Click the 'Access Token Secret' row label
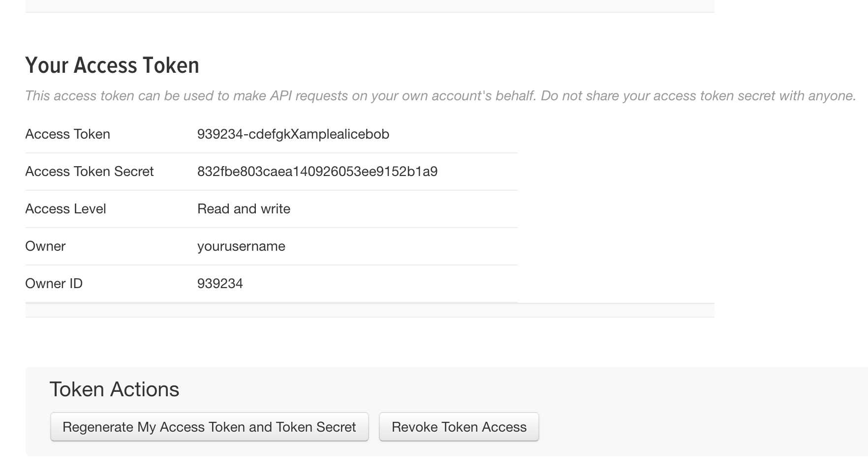The image size is (868, 470). (89, 172)
